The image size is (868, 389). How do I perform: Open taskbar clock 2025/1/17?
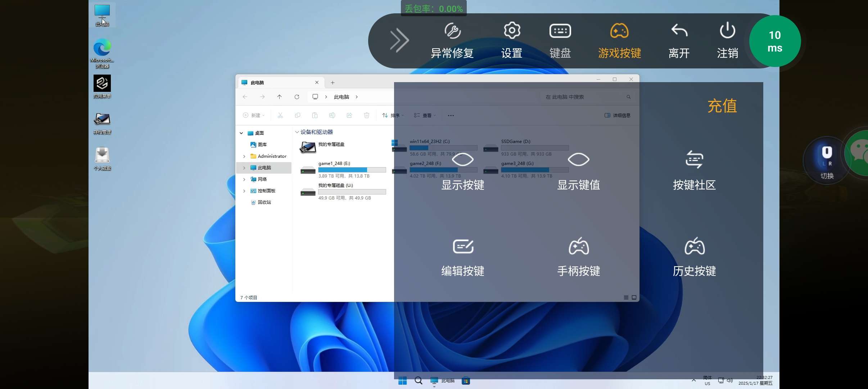pos(755,380)
